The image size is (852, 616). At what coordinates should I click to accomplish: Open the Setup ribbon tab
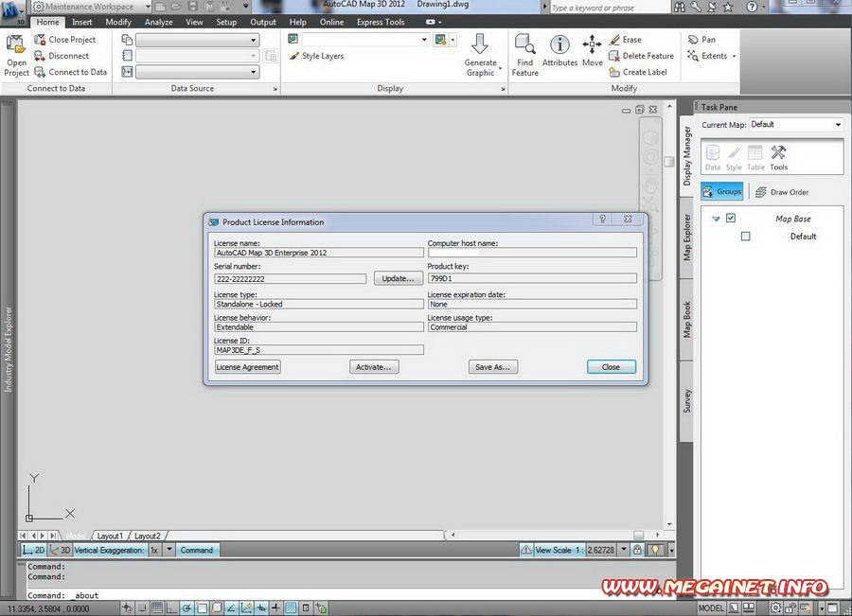[x=226, y=23]
